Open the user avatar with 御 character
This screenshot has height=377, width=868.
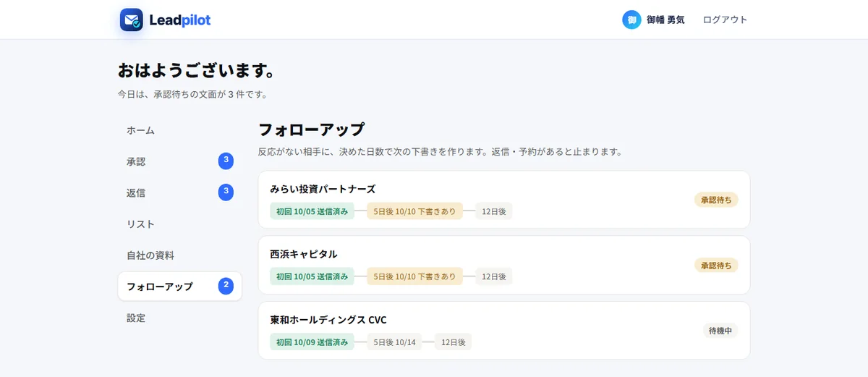tap(631, 20)
